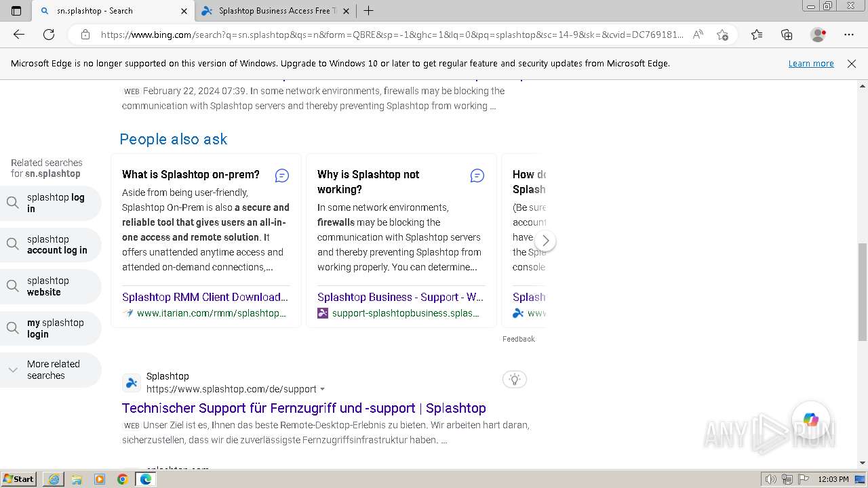Viewport: 868px width, 488px height.
Task: Search related query splashtop log in
Action: coord(51,203)
